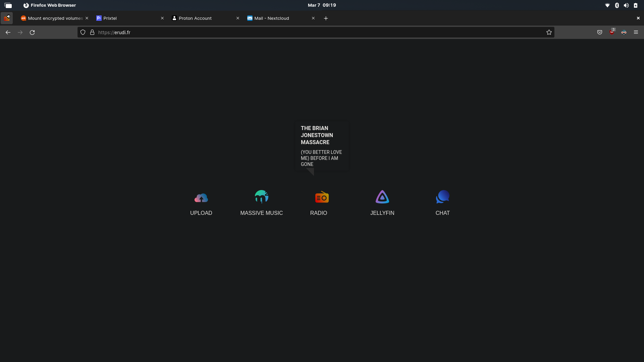The height and width of the screenshot is (362, 644).
Task: Launch the Radio app icon
Action: pyautogui.click(x=322, y=197)
